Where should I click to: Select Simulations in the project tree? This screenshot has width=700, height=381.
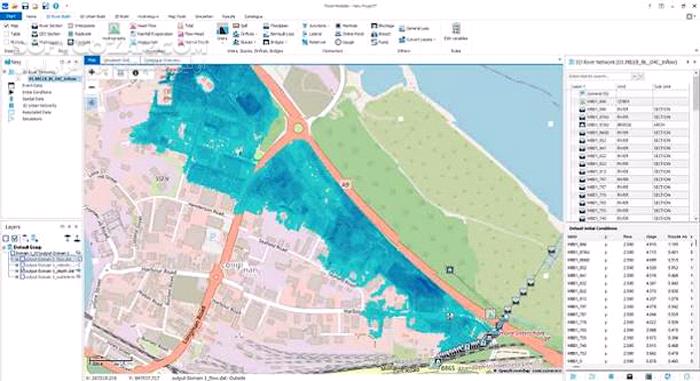click(32, 119)
